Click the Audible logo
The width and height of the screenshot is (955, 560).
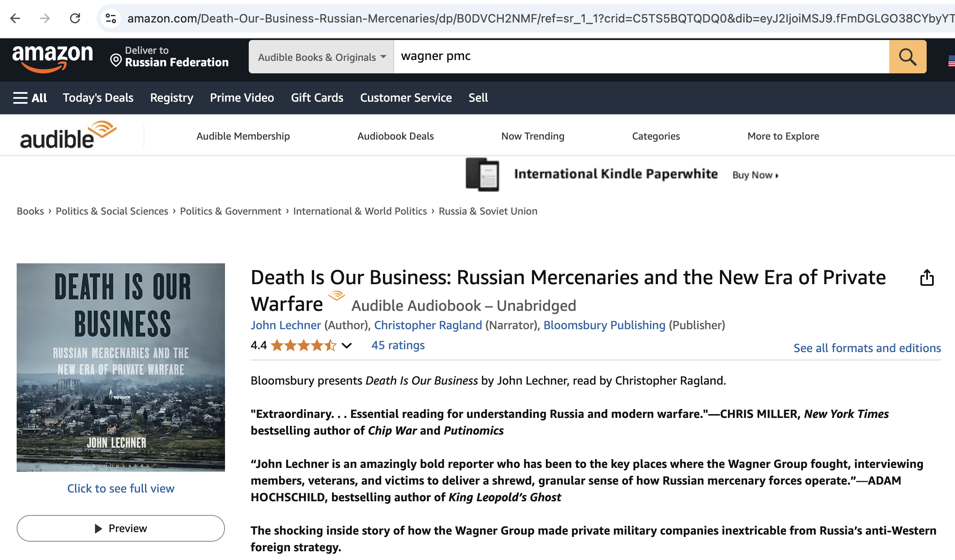(68, 135)
